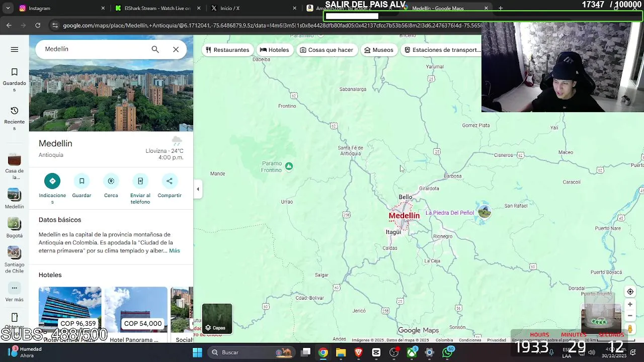The height and width of the screenshot is (362, 644).
Task: Close the Medellín - Google Maps tab
Action: click(486, 8)
